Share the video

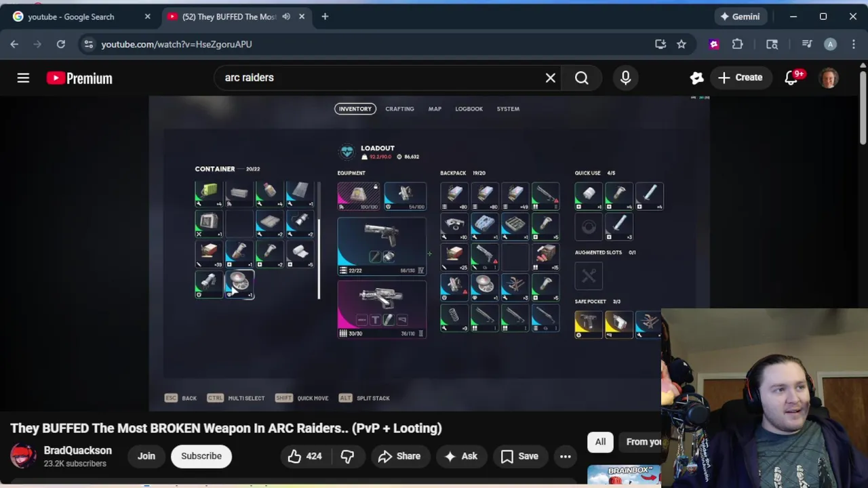pyautogui.click(x=399, y=456)
